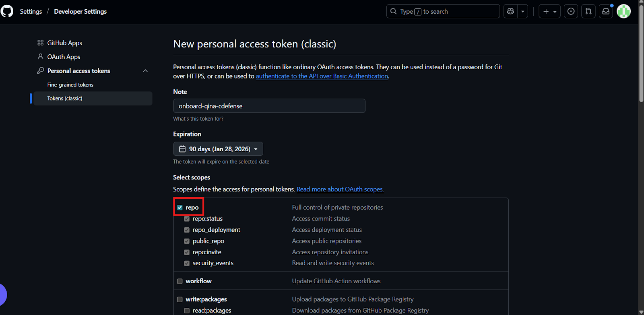The width and height of the screenshot is (644, 315).
Task: Open Read more about OAuth scopes link
Action: pyautogui.click(x=340, y=189)
